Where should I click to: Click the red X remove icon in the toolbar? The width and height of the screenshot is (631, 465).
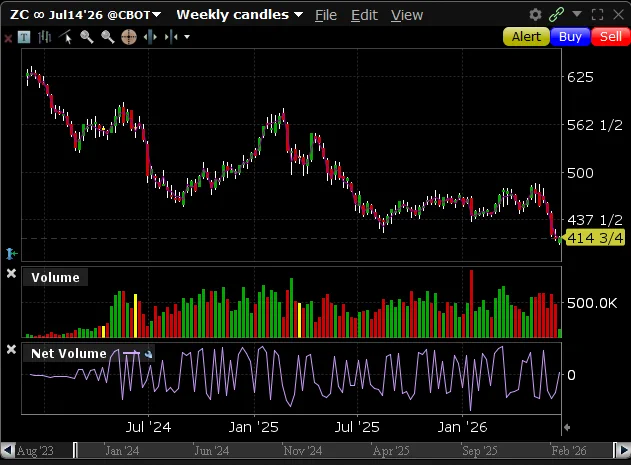click(8, 39)
